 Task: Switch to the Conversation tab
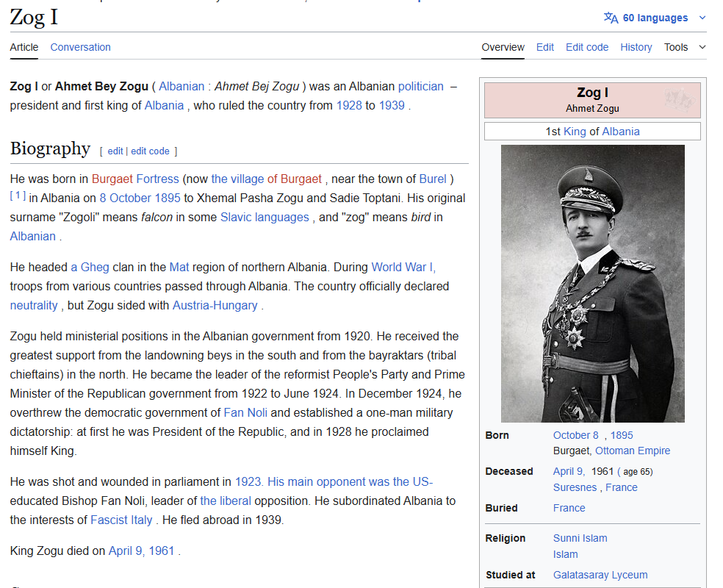[80, 47]
